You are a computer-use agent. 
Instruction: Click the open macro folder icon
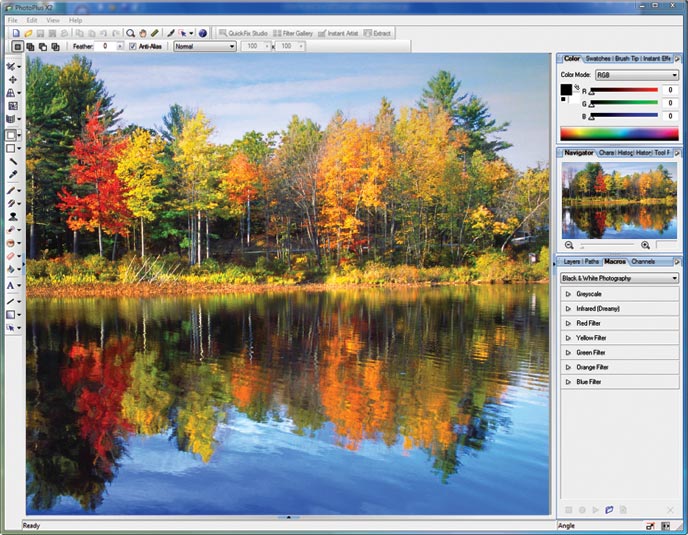[x=609, y=510]
